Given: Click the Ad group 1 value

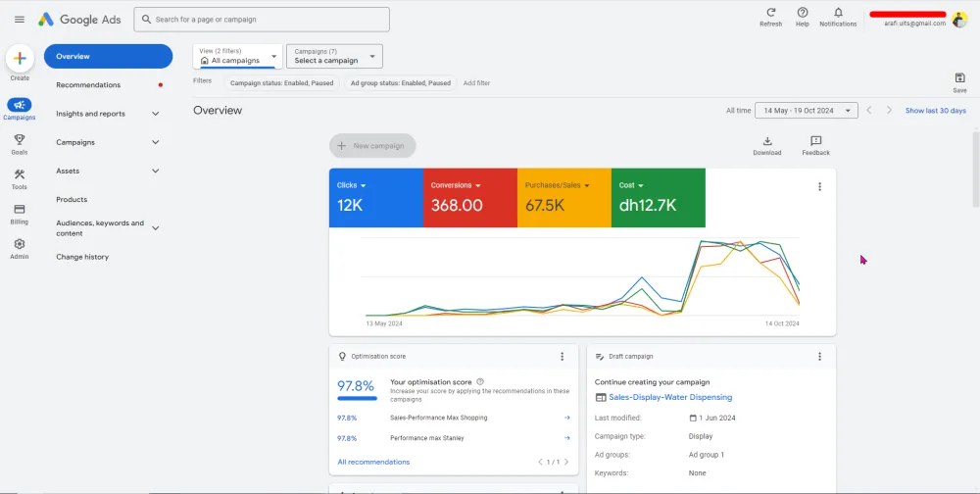Looking at the screenshot, I should tap(707, 455).
